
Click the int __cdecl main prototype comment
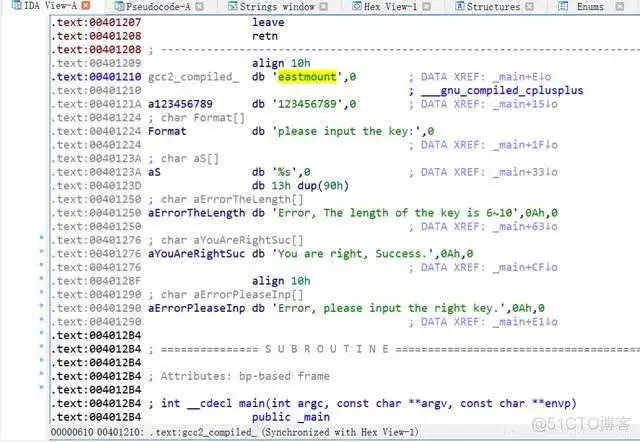pos(362,403)
